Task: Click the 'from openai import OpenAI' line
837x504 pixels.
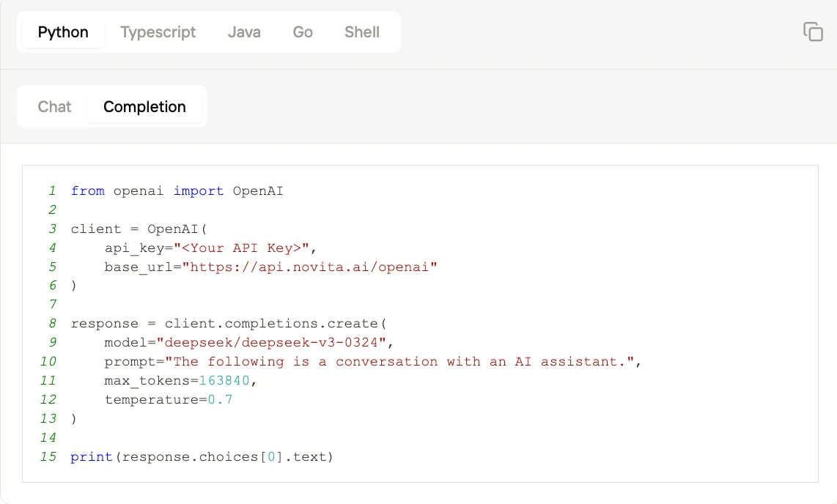Action: 177,191
